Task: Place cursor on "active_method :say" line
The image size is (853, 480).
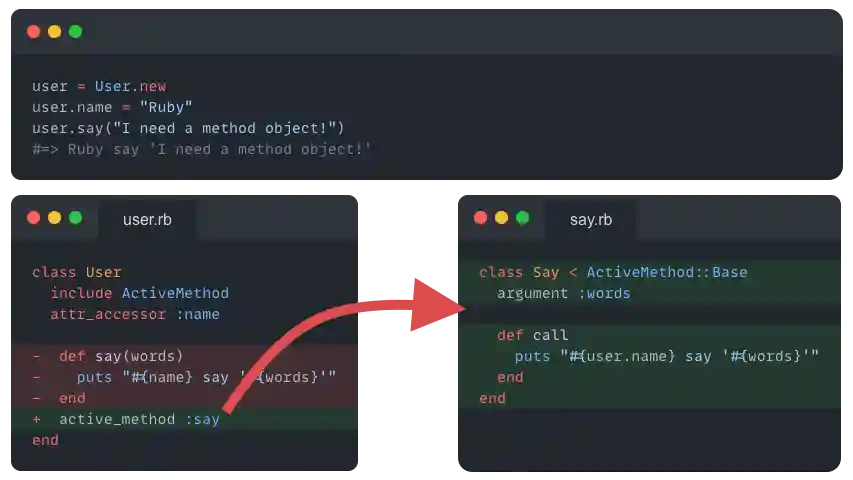Action: pyautogui.click(x=139, y=419)
